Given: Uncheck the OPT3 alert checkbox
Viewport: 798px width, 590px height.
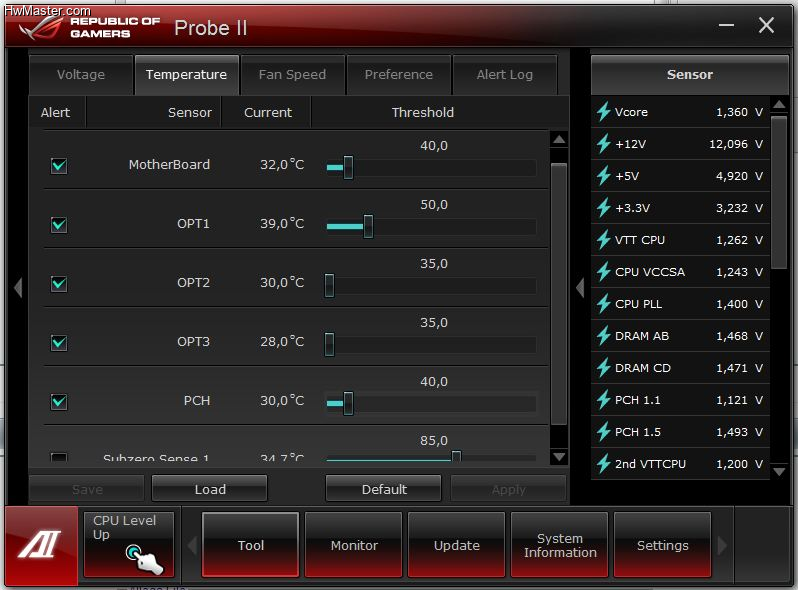Looking at the screenshot, I should click(59, 343).
